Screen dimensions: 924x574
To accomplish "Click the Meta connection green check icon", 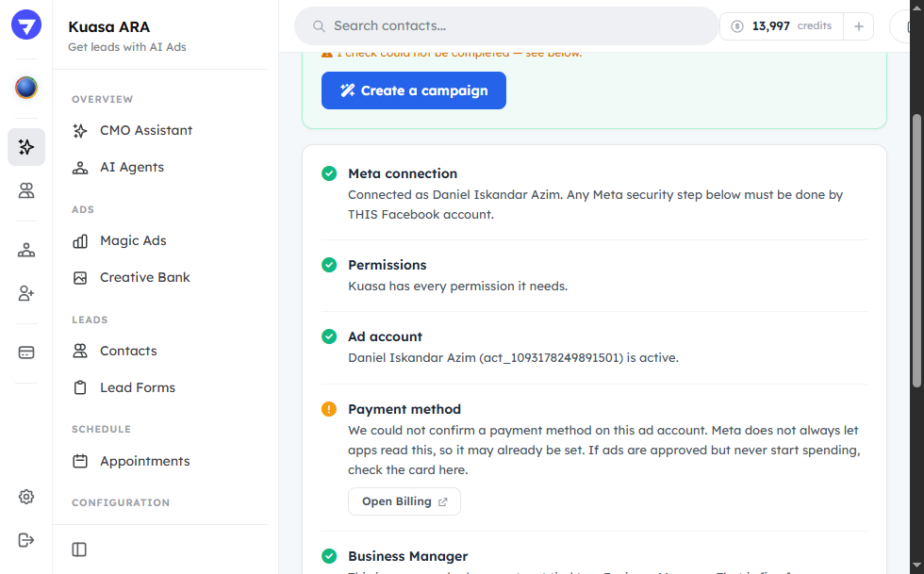I will [329, 173].
